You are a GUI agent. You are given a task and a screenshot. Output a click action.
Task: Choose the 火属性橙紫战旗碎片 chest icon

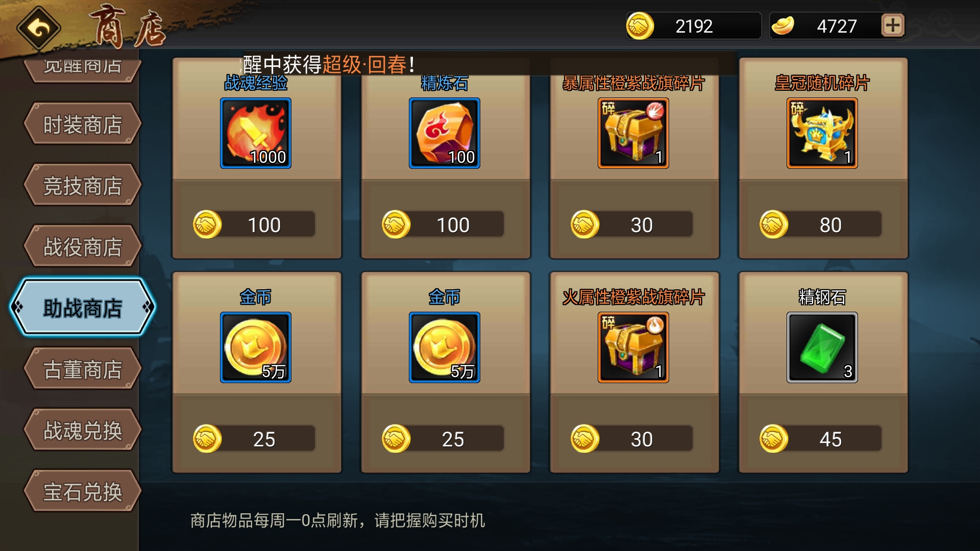(x=633, y=347)
